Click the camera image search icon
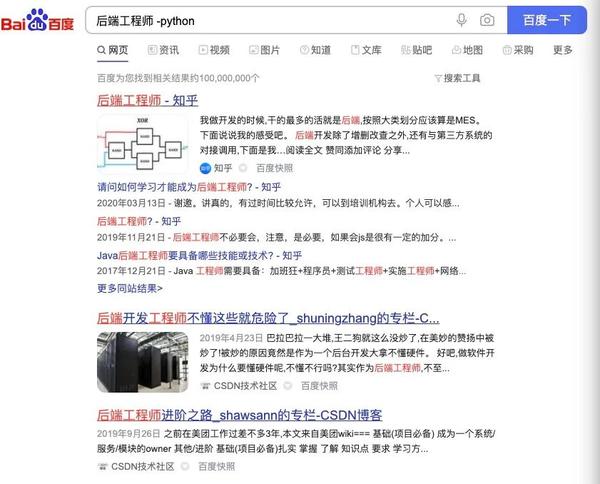This screenshot has height=484, width=600. coord(487,20)
